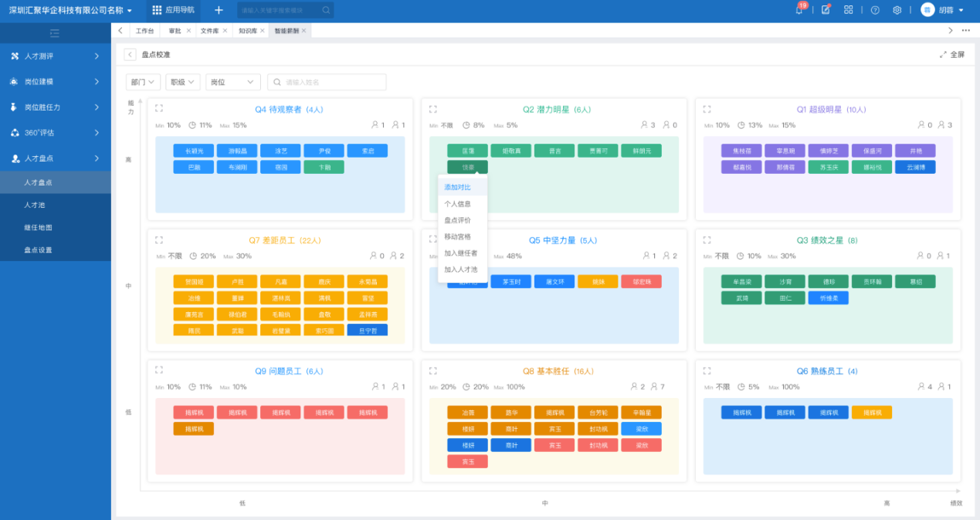Click the settings gear in top bar

[x=897, y=10]
